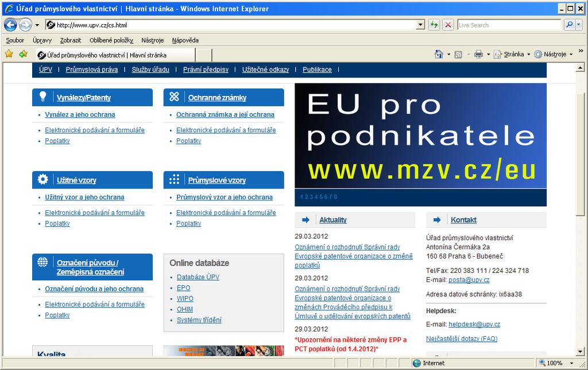Open a new blank tab
588x370 pixels.
[204, 55]
